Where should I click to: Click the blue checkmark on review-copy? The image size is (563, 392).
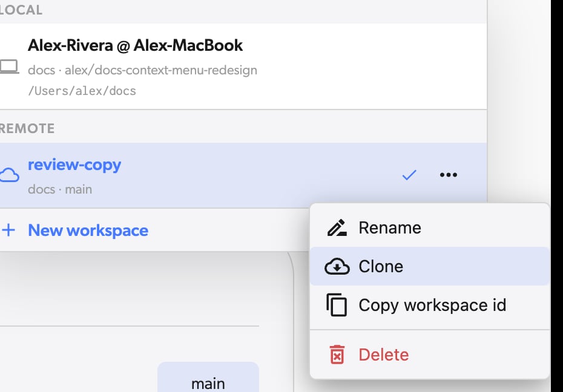point(409,175)
